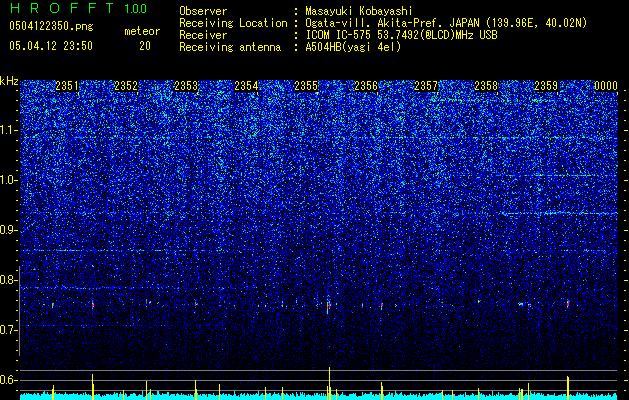
Task: Click the strong meteor echo below the 2355 marker
Action: 329,306
